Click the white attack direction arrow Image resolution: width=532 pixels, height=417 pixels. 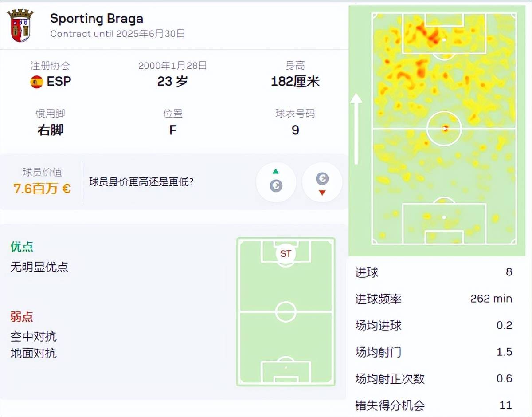(x=356, y=129)
